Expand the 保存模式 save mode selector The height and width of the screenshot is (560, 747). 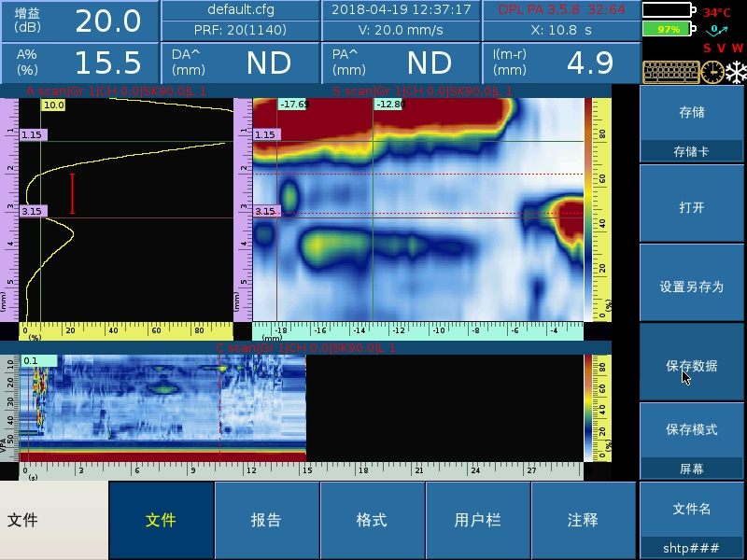pyautogui.click(x=691, y=441)
